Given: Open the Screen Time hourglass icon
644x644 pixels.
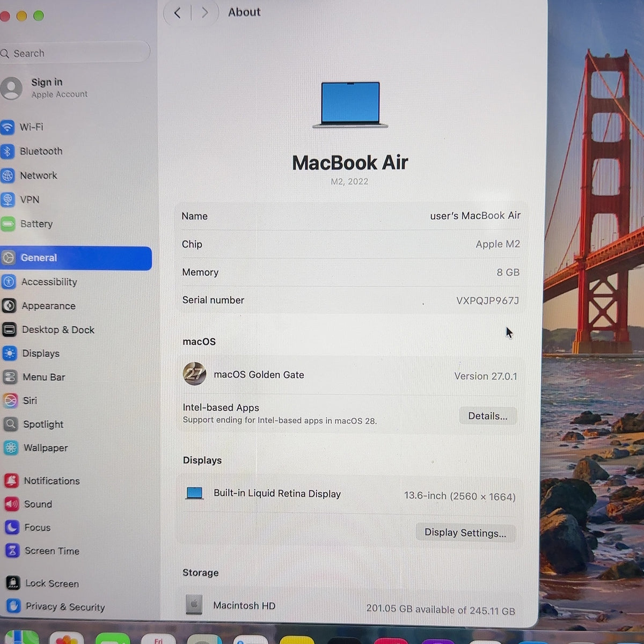Looking at the screenshot, I should [x=12, y=551].
